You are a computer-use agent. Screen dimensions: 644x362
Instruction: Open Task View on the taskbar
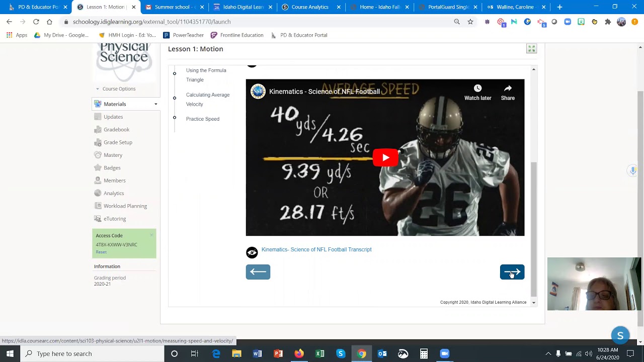point(195,353)
